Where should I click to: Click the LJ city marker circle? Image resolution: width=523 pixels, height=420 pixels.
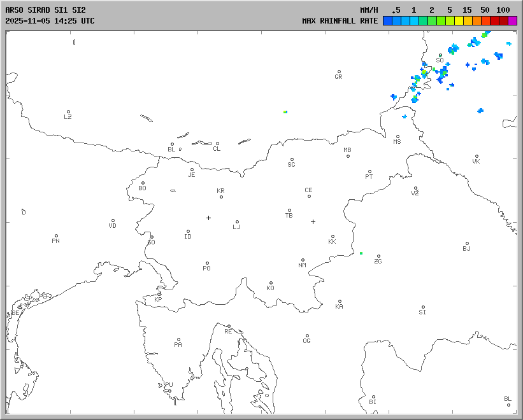point(237,222)
